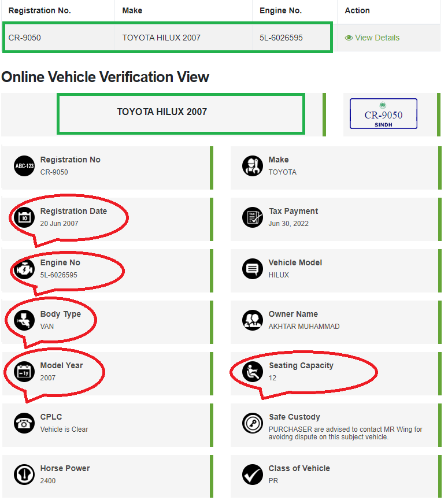Click the Seating Capacity seat icon
448x500 pixels.
pyautogui.click(x=253, y=372)
